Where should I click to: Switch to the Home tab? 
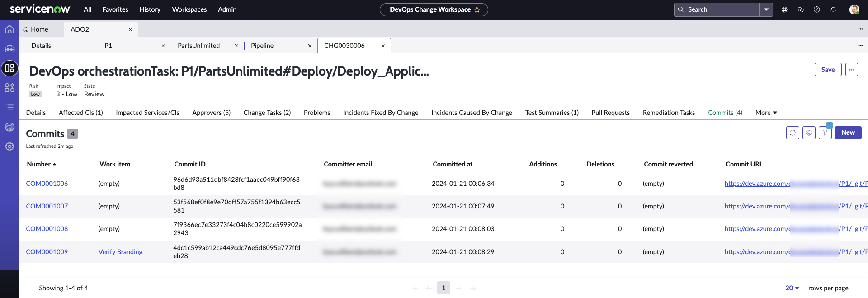[36, 29]
